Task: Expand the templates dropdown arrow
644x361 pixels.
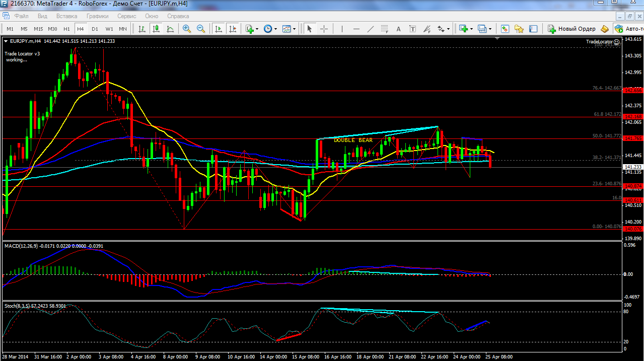Action: pyautogui.click(x=294, y=29)
